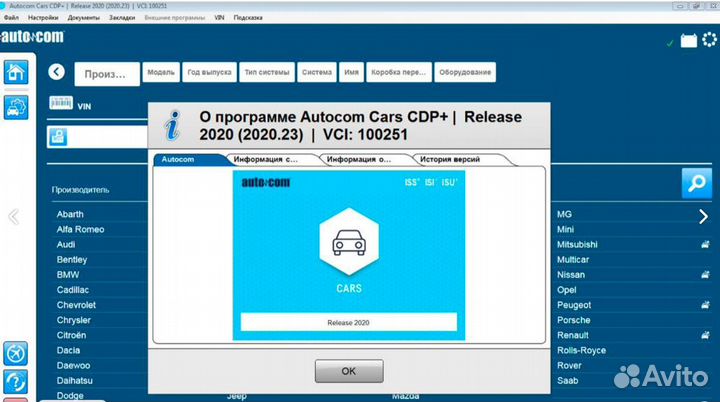Select the Оборудование breadcrumb step

(465, 72)
